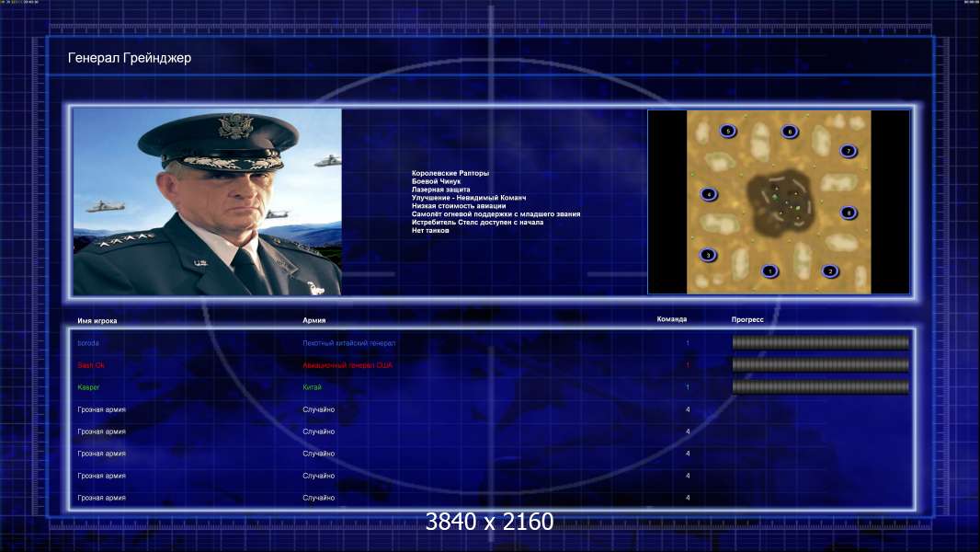
Task: Click the central fortress on the minimap
Action: pyautogui.click(x=781, y=201)
